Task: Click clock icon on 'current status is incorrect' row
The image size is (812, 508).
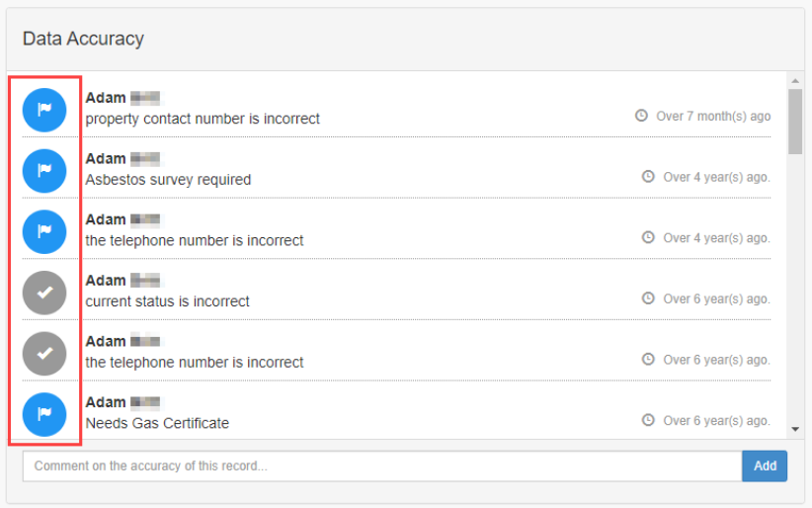Action: (x=648, y=298)
